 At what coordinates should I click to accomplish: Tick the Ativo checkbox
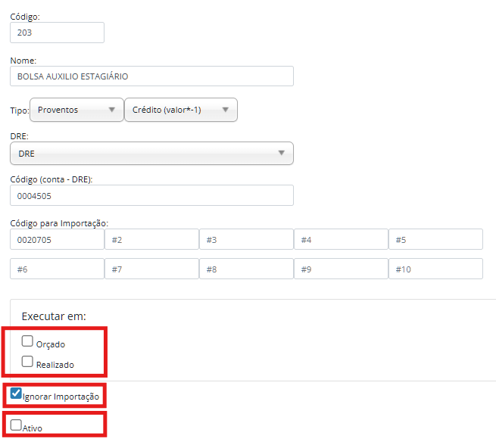coord(16,426)
